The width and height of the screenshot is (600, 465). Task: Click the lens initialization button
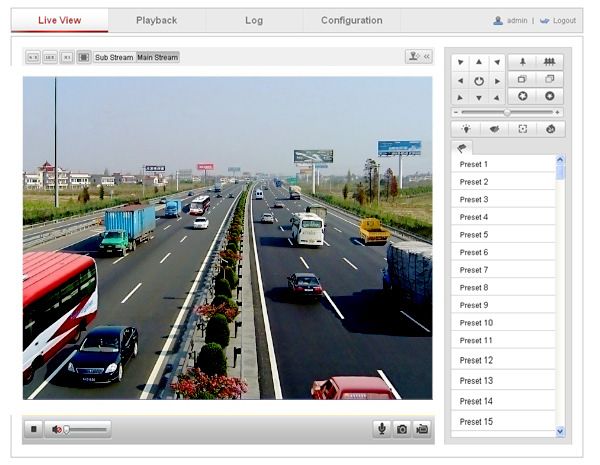tap(550, 129)
